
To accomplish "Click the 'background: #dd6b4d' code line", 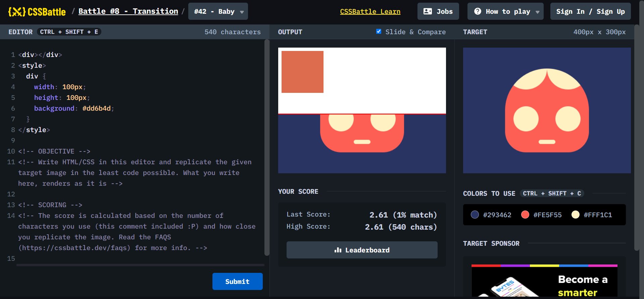I will pyautogui.click(x=74, y=108).
